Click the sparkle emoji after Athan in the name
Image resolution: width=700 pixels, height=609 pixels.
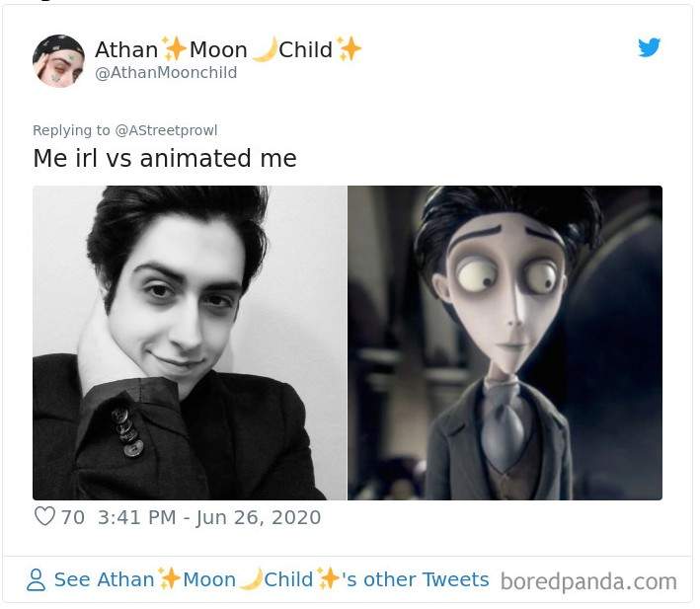(174, 48)
